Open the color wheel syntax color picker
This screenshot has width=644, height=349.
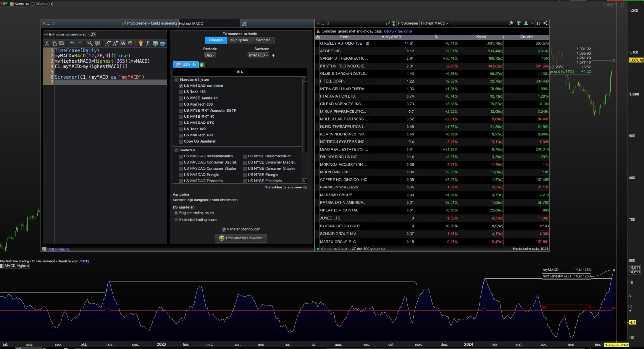(x=130, y=43)
